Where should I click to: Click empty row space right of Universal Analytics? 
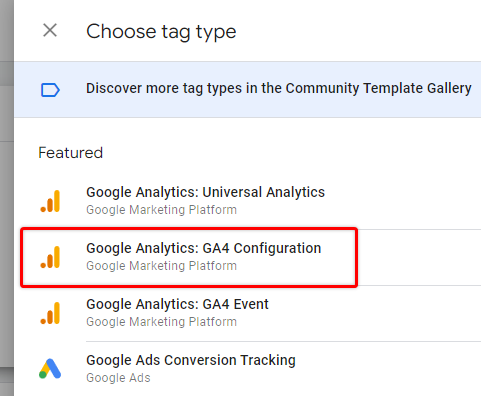pos(403,201)
